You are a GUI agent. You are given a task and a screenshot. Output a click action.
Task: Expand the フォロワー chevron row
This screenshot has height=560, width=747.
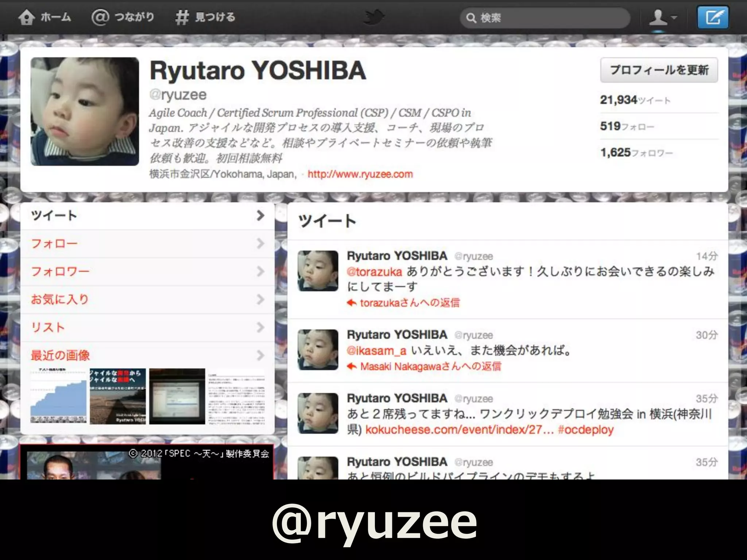click(x=260, y=271)
